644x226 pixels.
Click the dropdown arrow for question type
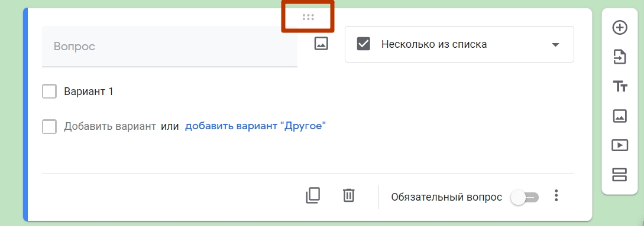pyautogui.click(x=555, y=45)
